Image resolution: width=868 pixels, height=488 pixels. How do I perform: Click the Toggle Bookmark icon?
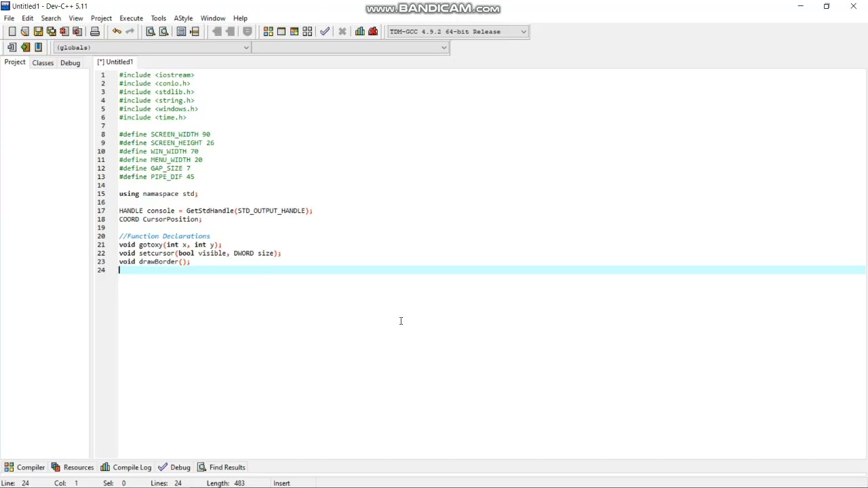coord(26,47)
